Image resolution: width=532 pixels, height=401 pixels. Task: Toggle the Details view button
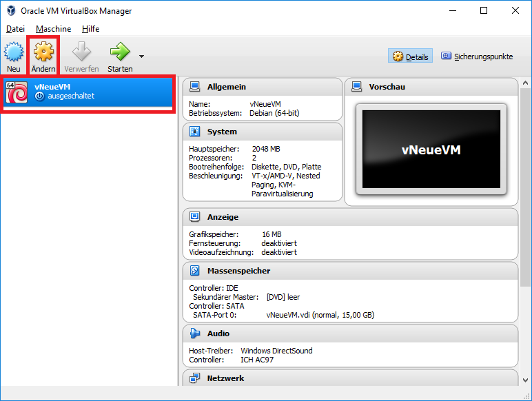click(410, 56)
